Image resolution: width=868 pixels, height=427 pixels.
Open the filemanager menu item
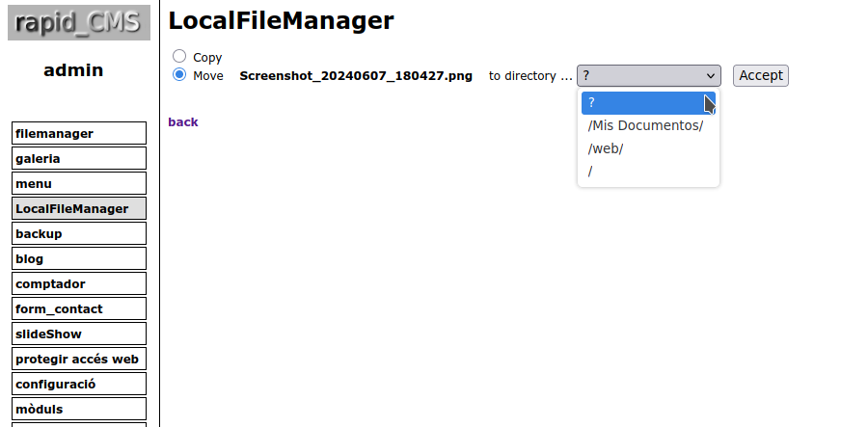79,133
